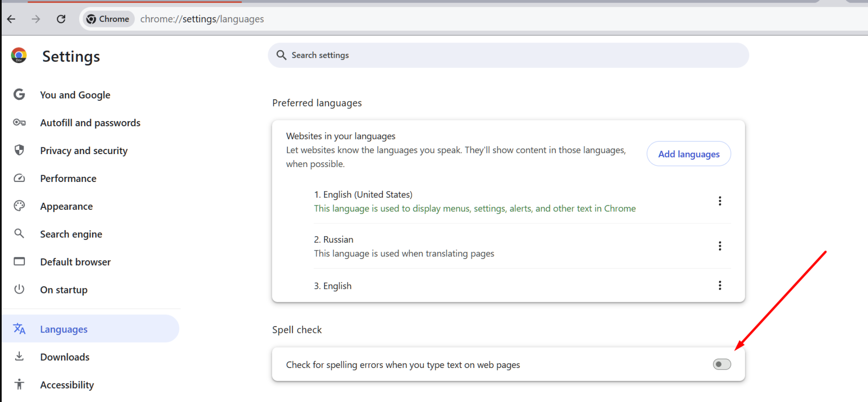Click the download arrow icon in sidebar
868x402 pixels.
[x=19, y=357]
